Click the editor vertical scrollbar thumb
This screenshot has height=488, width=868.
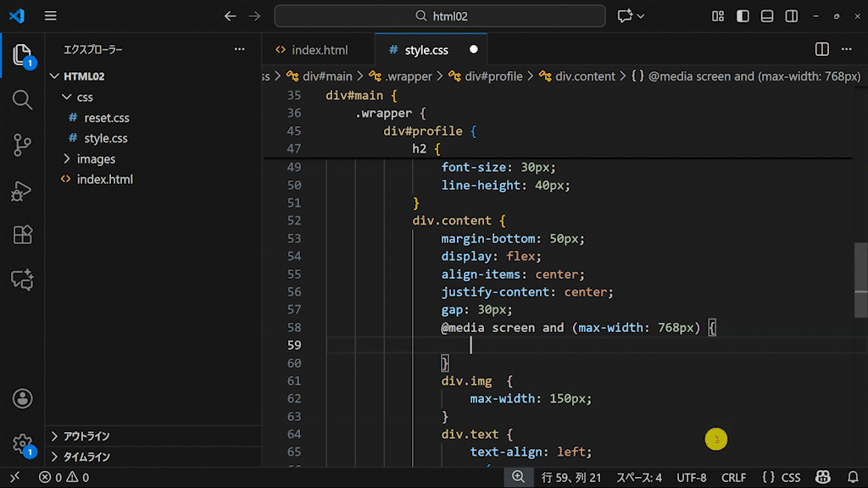861,280
